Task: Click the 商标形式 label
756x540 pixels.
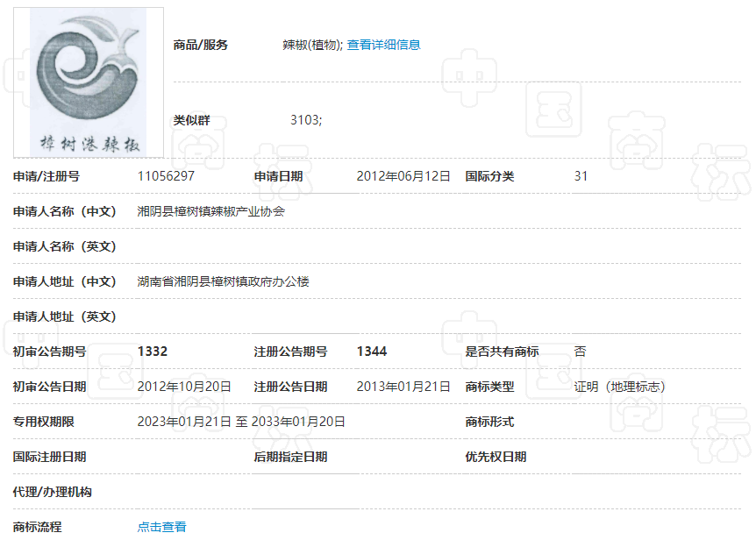Action: [489, 422]
